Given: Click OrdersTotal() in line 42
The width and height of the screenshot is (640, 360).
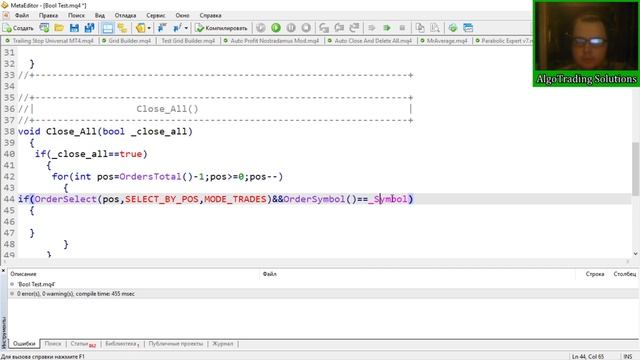Looking at the screenshot, I should 156,176.
